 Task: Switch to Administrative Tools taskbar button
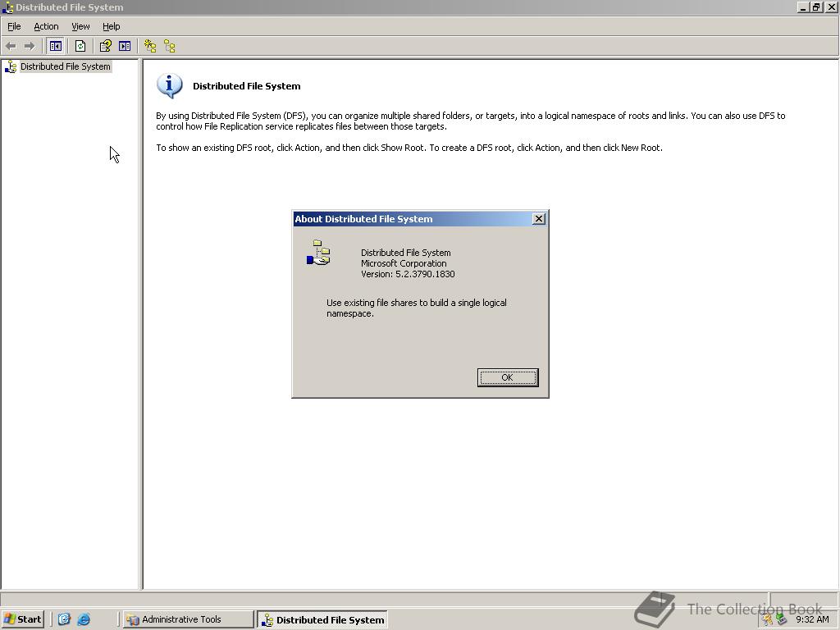[188, 619]
